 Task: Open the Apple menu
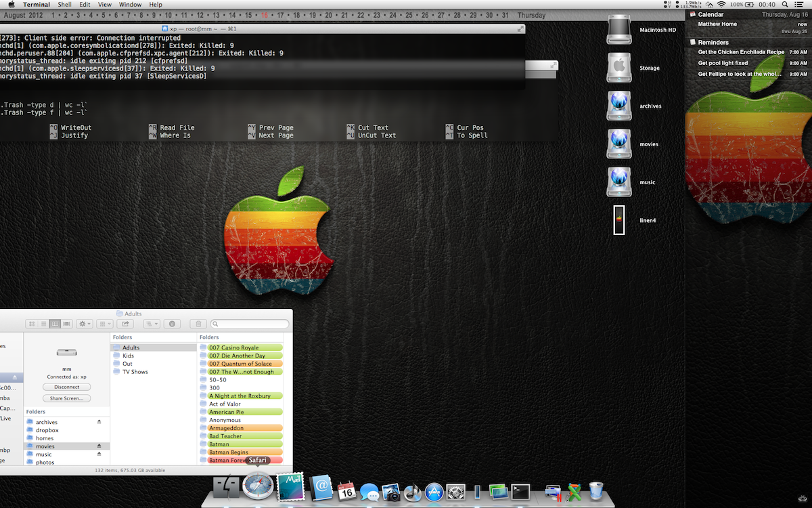[x=12, y=4]
